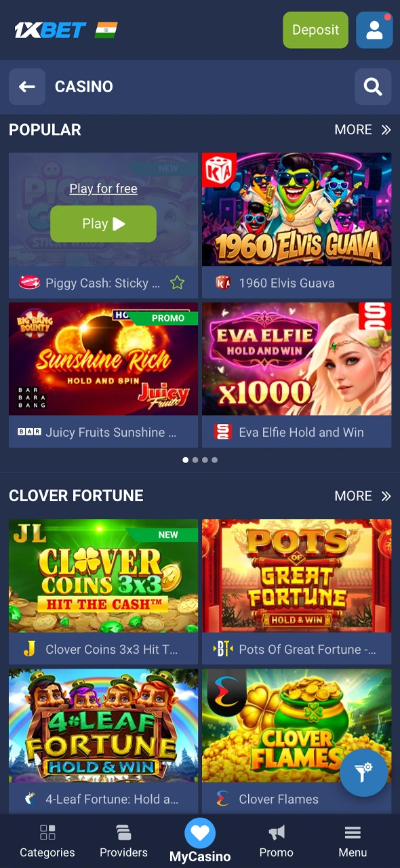The height and width of the screenshot is (868, 400).
Task: Switch to the MyCasino heart tab
Action: tap(200, 841)
